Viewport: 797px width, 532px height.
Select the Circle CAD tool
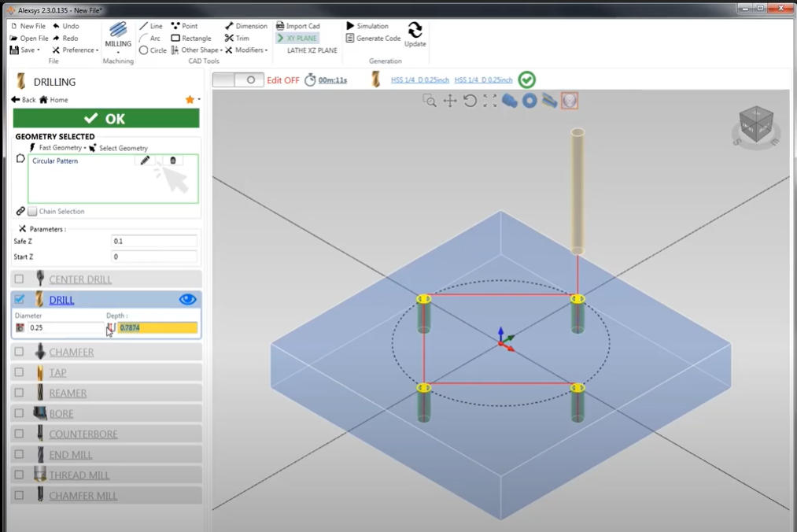pyautogui.click(x=153, y=50)
